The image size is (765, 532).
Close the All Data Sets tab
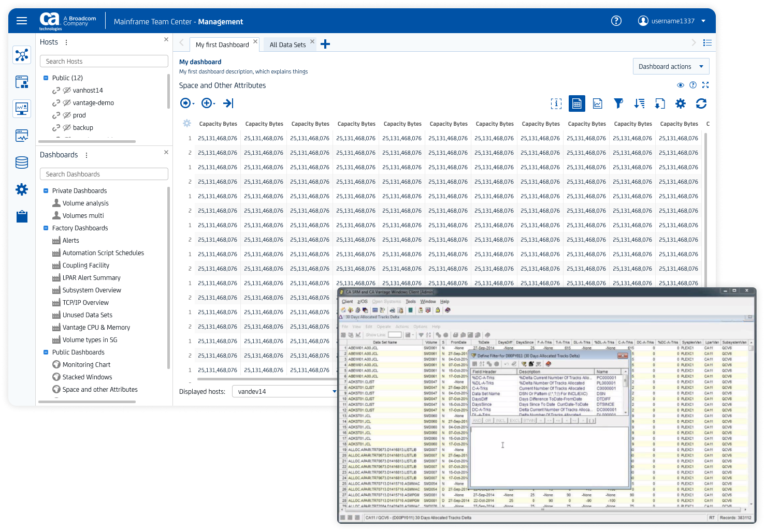[312, 41]
